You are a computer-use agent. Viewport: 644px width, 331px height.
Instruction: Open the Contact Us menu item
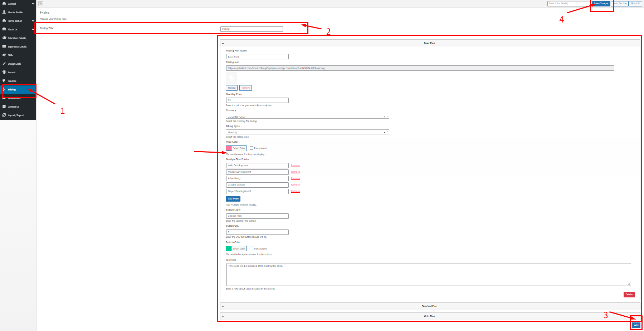coord(14,107)
